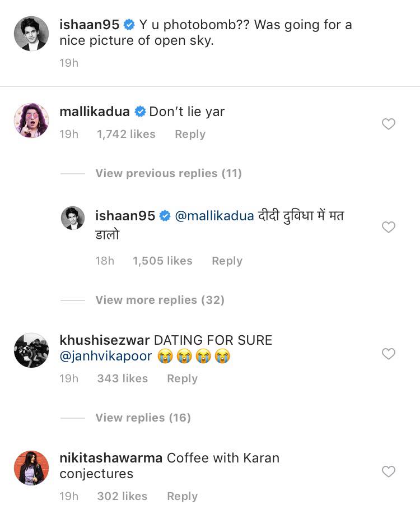Image resolution: width=420 pixels, height=523 pixels.
Task: Tap the heart on khushisezwar's comment
Action: point(389,354)
